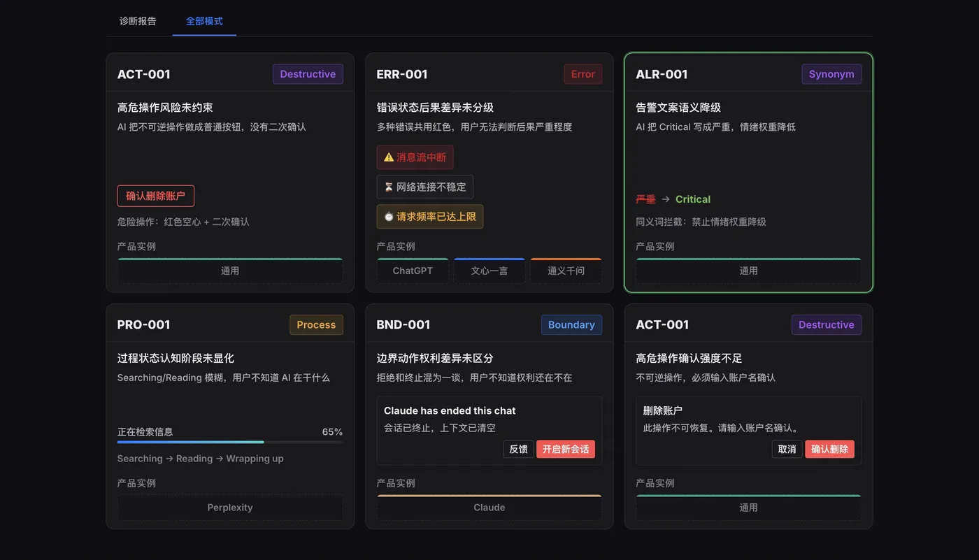The height and width of the screenshot is (560, 979).
Task: Click the BND-001 card title
Action: point(403,324)
